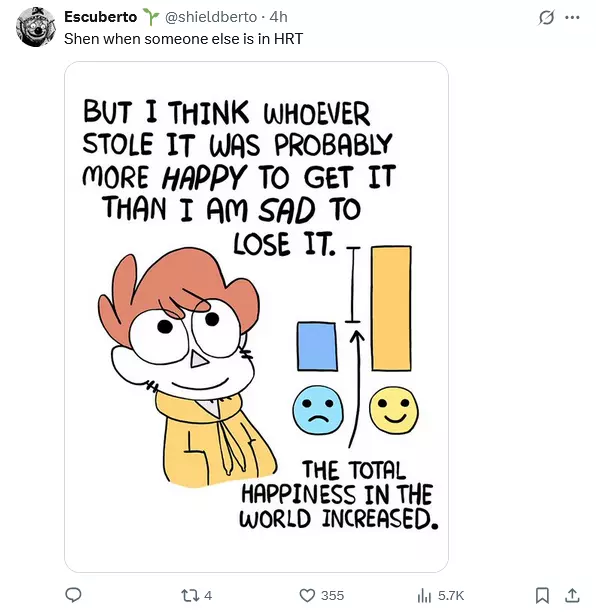Image resolution: width=596 pixels, height=614 pixels.
Task: Click the blue sad face in the comic
Action: [318, 410]
